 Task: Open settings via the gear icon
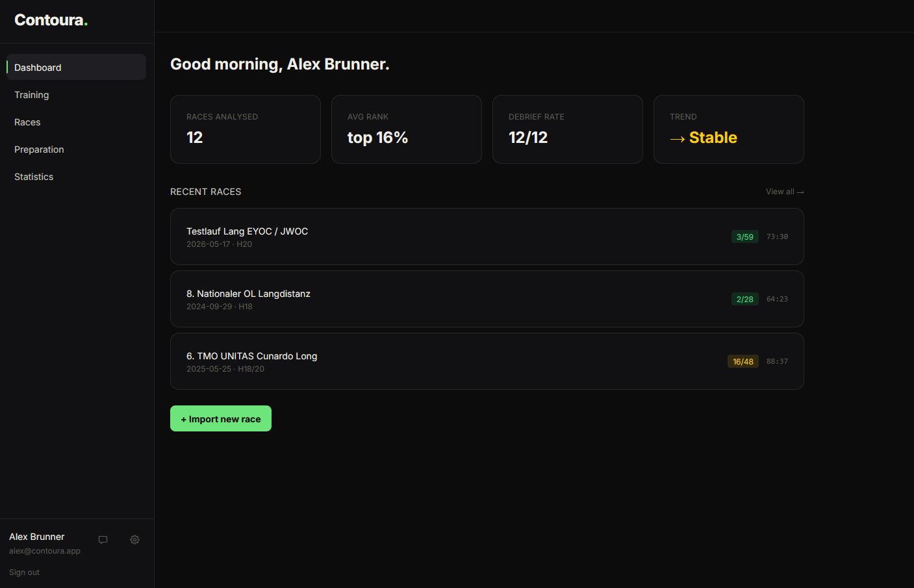(134, 540)
